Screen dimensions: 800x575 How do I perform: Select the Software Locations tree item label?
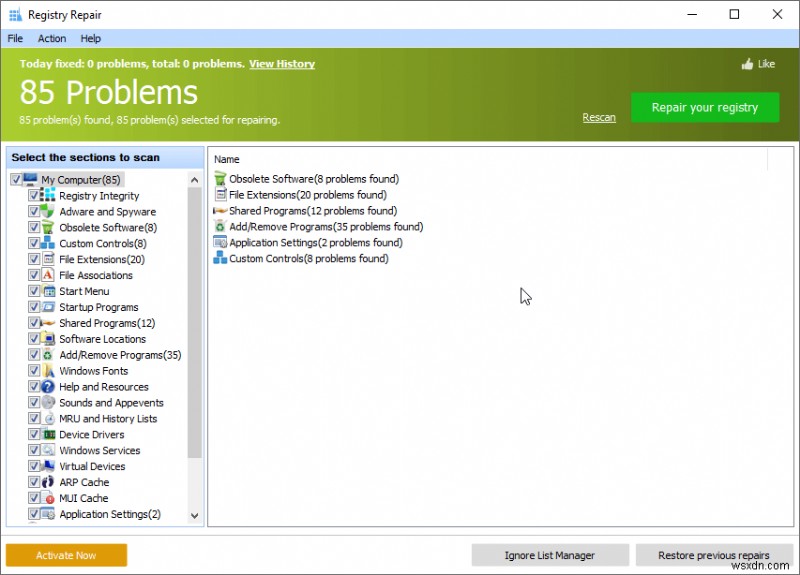pyautogui.click(x=102, y=339)
